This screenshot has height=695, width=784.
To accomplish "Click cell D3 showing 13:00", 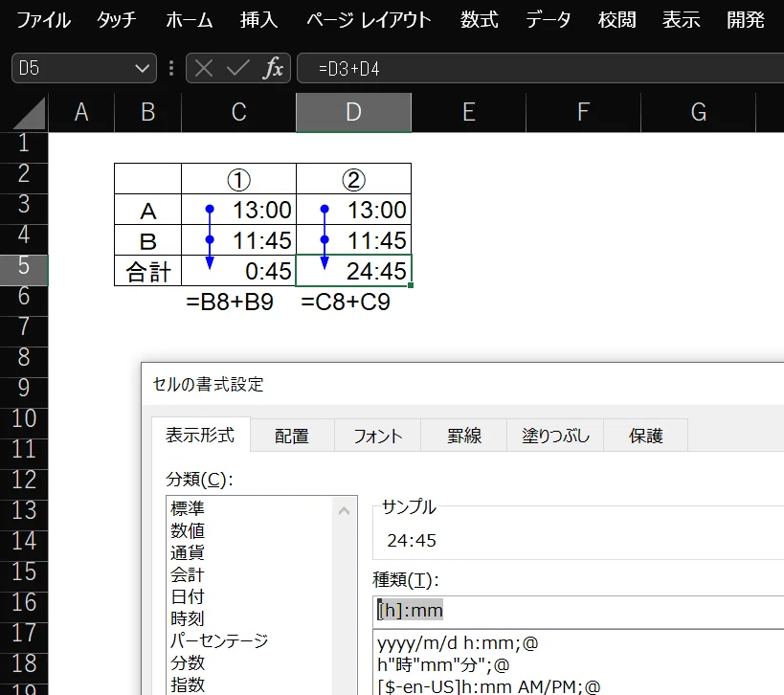I will coord(353,210).
